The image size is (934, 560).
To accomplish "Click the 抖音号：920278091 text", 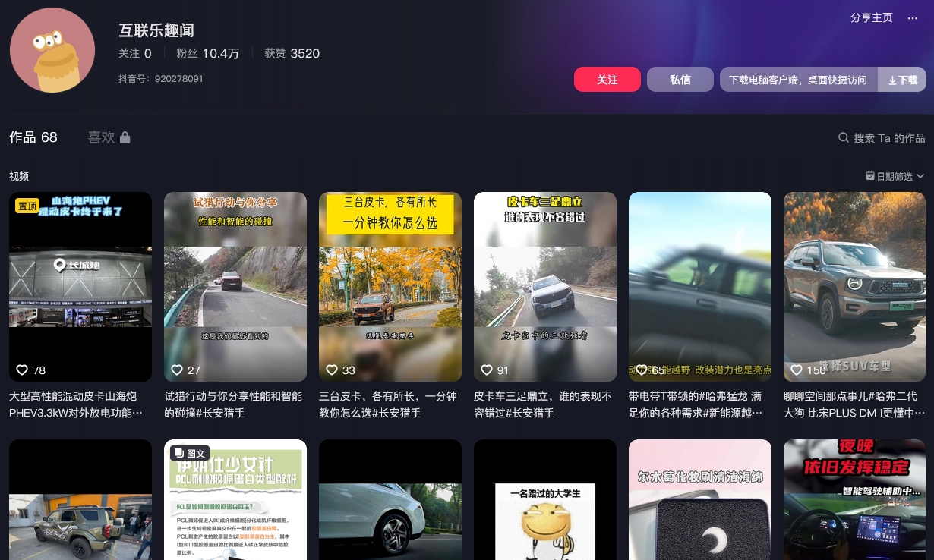I will click(x=161, y=79).
